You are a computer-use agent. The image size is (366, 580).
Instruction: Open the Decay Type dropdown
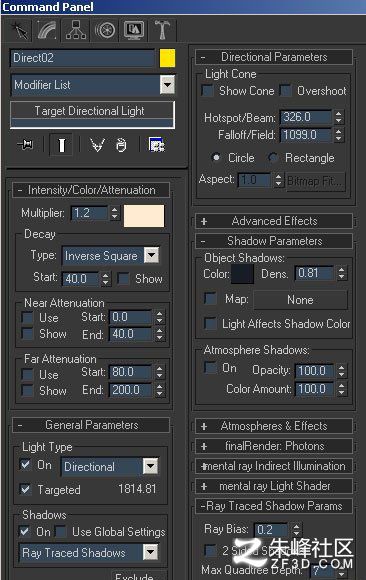coord(151,255)
